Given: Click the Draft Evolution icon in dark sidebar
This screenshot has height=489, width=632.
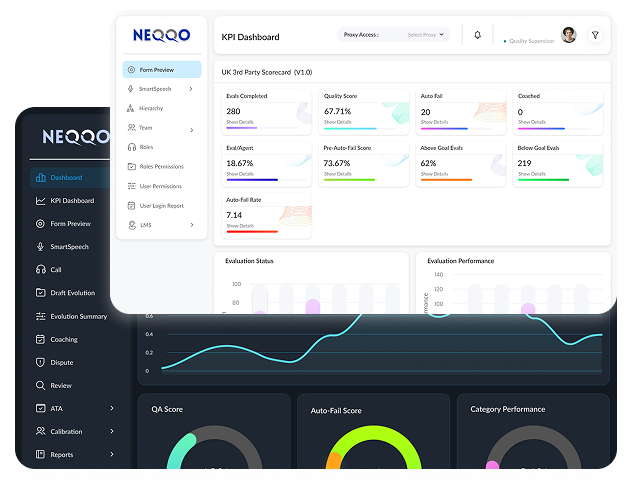Looking at the screenshot, I should tap(41, 293).
